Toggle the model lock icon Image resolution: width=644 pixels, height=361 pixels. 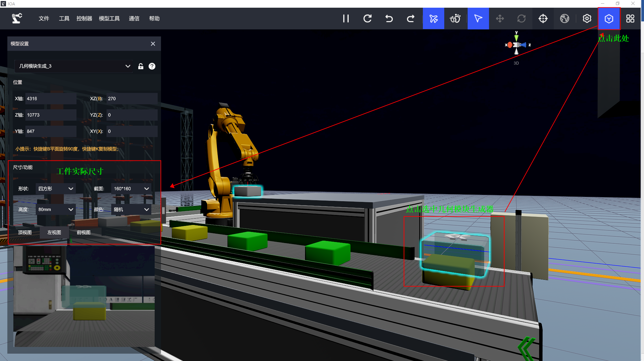click(141, 66)
